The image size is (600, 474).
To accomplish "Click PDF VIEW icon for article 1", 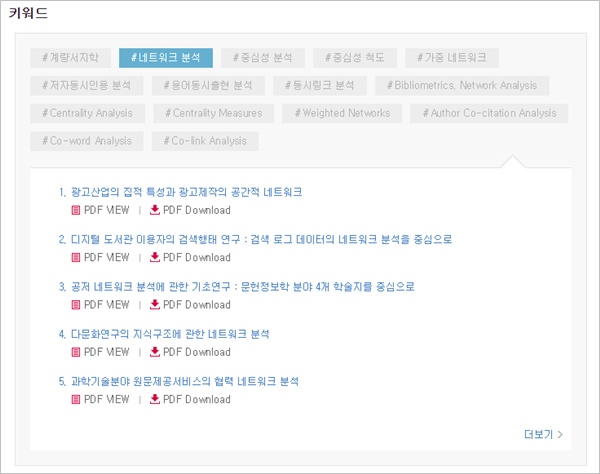I will (x=76, y=210).
